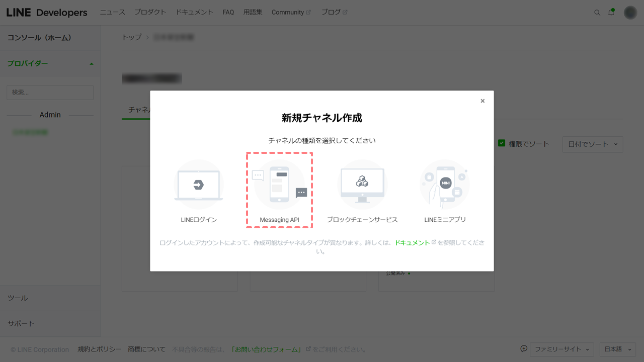
Task: Open the ニュース menu item
Action: click(112, 12)
